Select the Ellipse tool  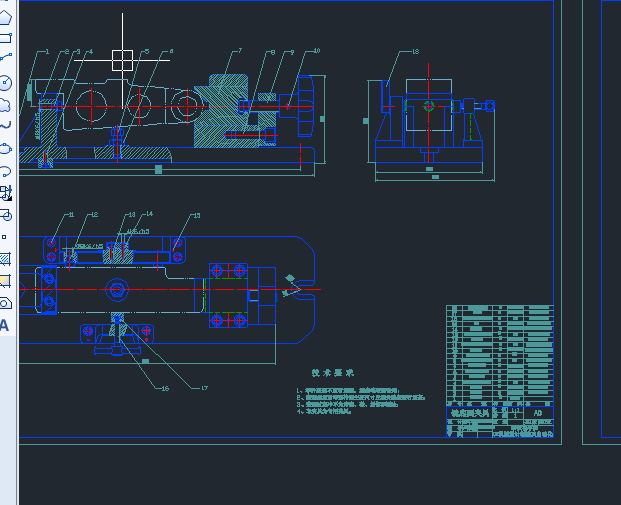[x=5, y=149]
